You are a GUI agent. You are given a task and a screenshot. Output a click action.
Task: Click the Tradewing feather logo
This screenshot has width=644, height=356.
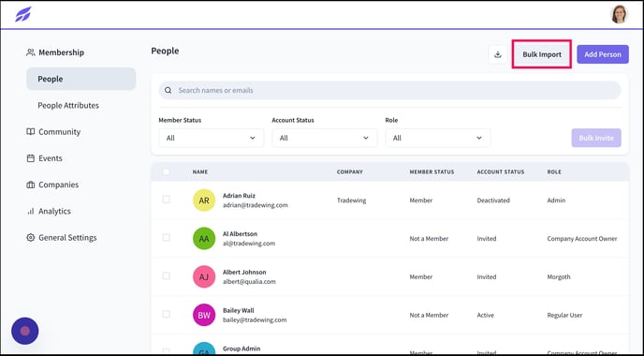click(x=23, y=14)
